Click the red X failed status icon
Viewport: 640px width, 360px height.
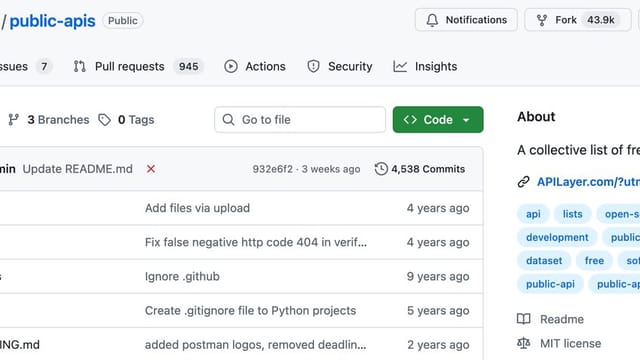pyautogui.click(x=151, y=169)
